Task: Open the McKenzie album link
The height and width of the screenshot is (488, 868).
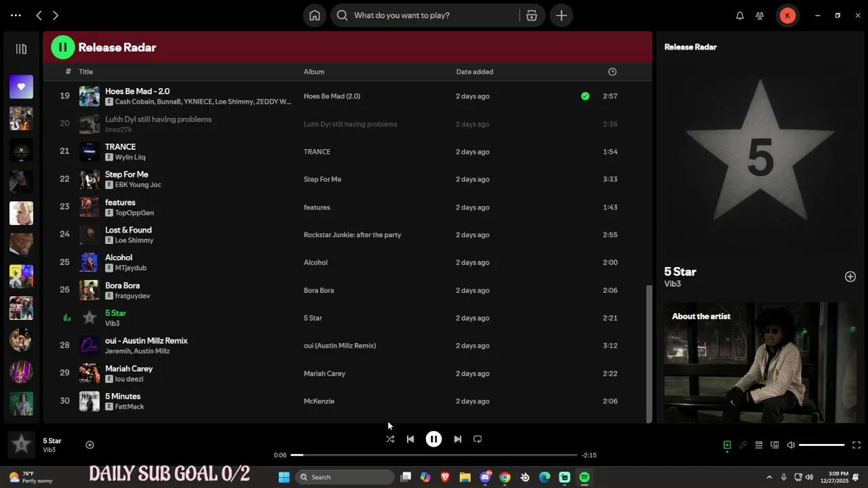Action: (319, 401)
